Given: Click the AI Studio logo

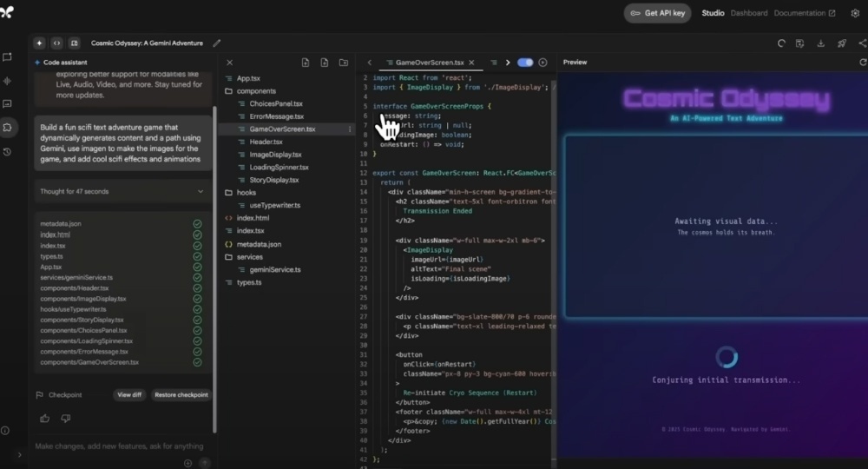Looking at the screenshot, I should (7, 12).
